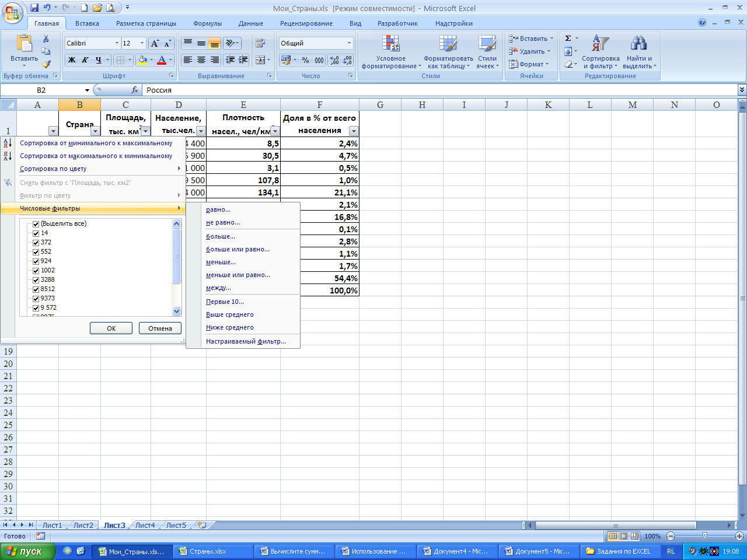Screen dimensions: 747x560
Task: Click the red font color button
Action: [x=162, y=60]
